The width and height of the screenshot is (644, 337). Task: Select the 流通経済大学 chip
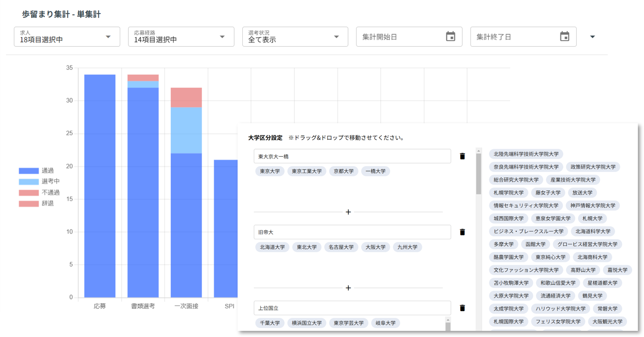coord(555,296)
